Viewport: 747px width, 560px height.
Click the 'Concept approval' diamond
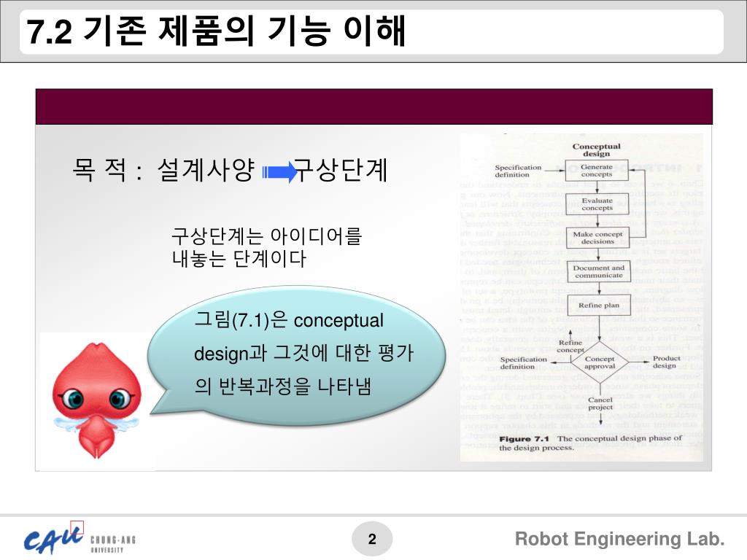pos(600,363)
